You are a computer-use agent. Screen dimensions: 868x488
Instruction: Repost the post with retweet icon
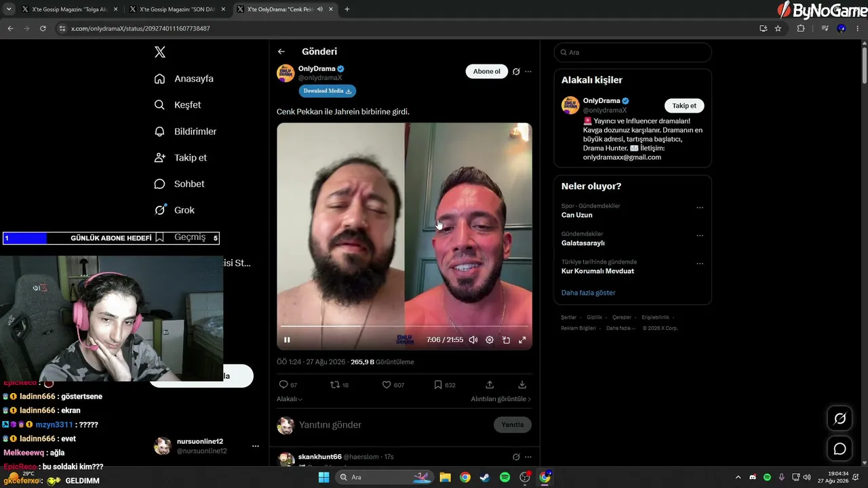pyautogui.click(x=334, y=384)
